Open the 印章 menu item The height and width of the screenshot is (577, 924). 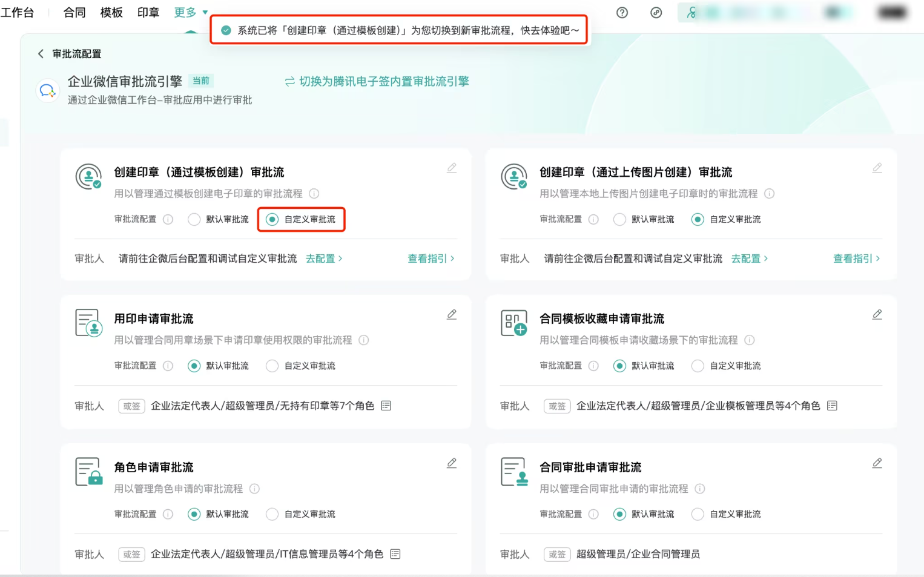coord(148,12)
